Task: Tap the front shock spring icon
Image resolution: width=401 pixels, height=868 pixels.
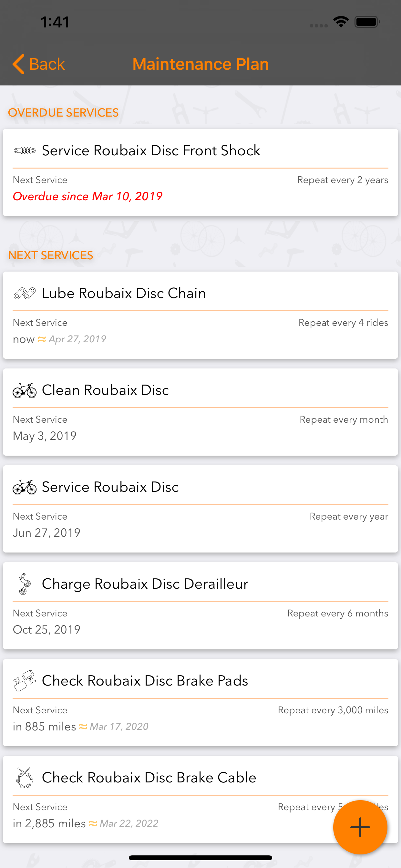Action: [x=25, y=150]
